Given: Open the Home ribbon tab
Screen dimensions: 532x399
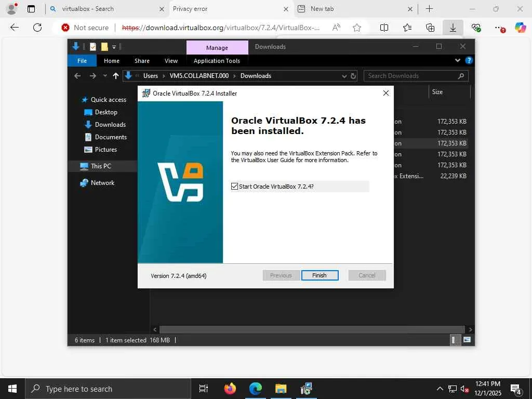Looking at the screenshot, I should (x=112, y=61).
